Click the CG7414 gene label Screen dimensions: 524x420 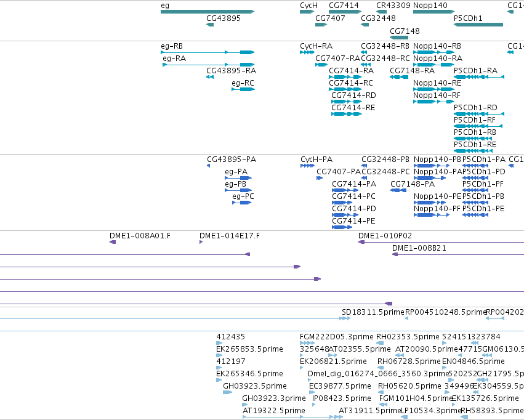click(x=344, y=6)
